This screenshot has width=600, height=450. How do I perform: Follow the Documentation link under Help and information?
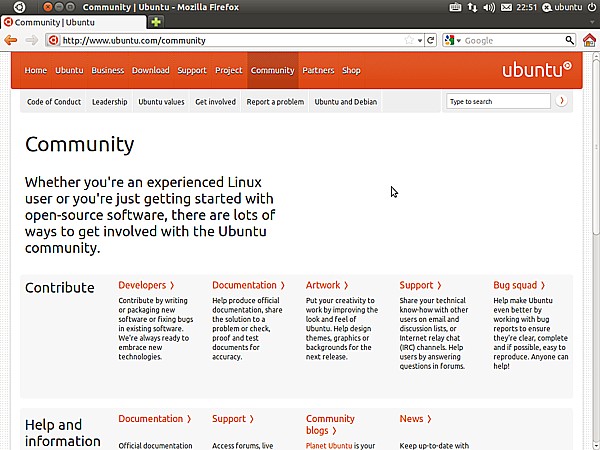pos(155,419)
